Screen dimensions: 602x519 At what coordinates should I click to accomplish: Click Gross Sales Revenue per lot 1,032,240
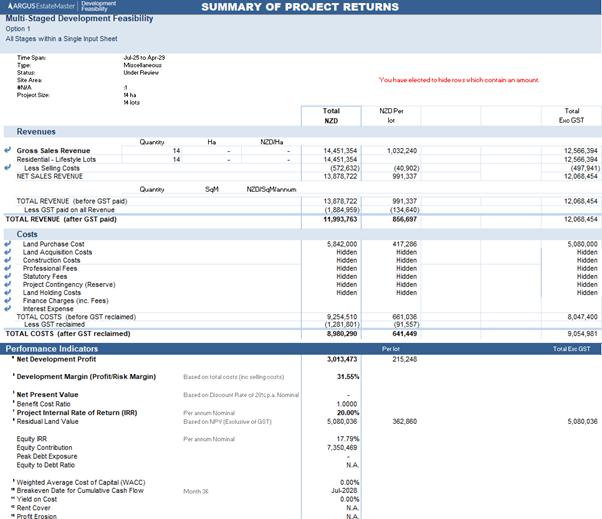tap(402, 151)
